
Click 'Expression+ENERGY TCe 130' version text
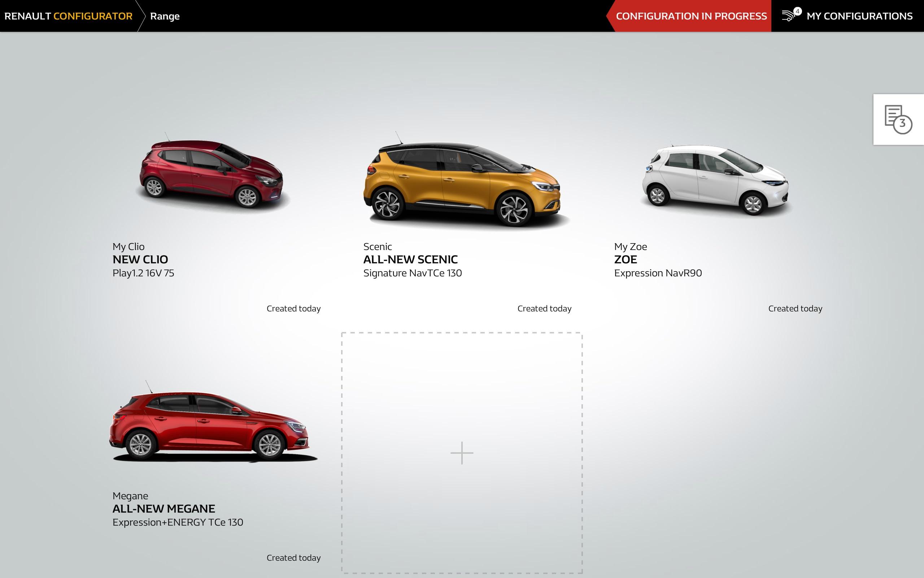tap(178, 522)
